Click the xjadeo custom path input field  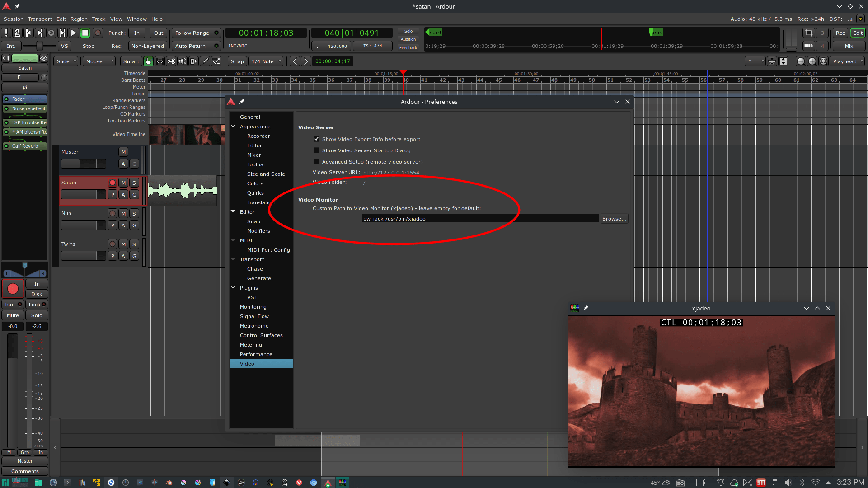[479, 219]
